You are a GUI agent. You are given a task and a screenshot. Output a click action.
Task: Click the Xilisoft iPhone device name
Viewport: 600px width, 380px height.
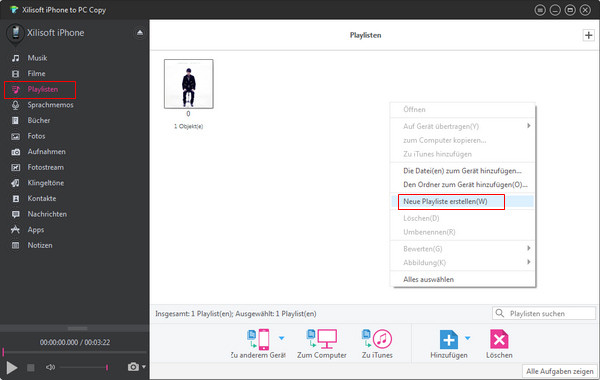point(55,33)
